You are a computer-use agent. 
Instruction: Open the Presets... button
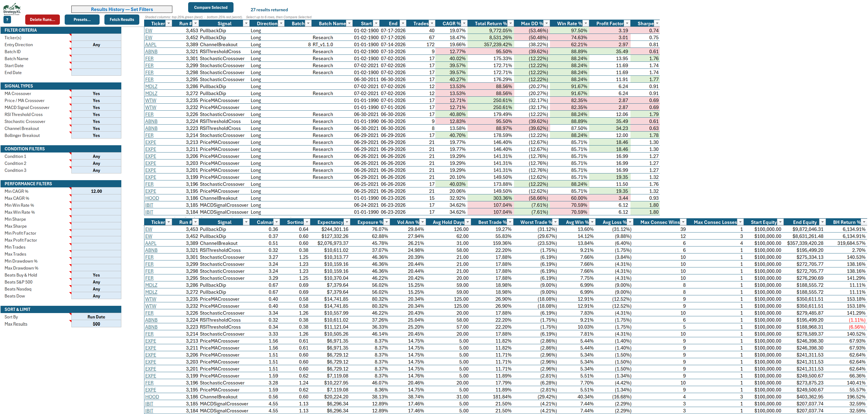[x=82, y=20]
